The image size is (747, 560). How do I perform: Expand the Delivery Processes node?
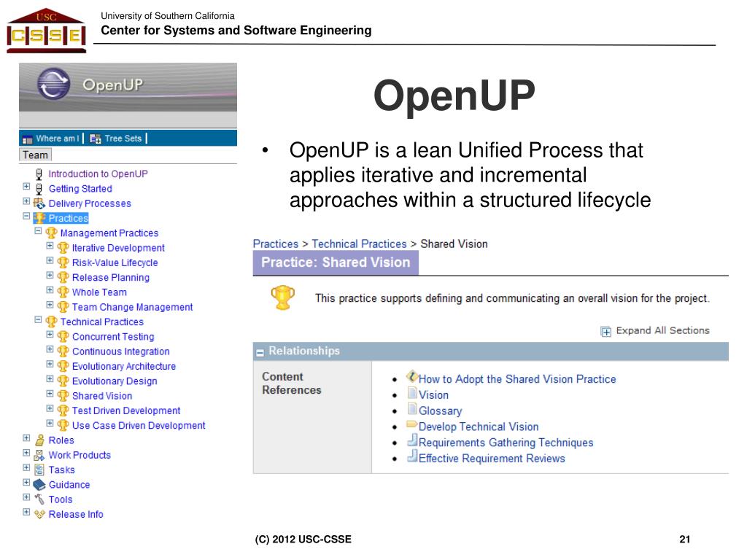[26, 201]
